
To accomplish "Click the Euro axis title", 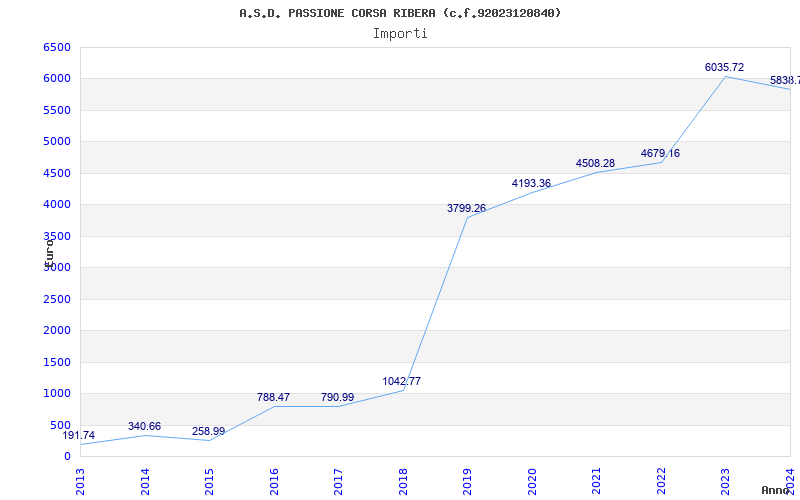I will coord(49,252).
